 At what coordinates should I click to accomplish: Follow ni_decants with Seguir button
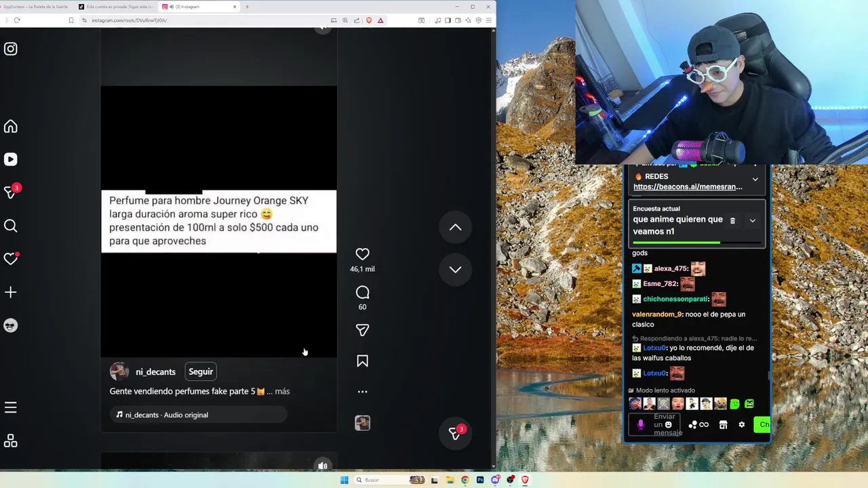pos(201,371)
